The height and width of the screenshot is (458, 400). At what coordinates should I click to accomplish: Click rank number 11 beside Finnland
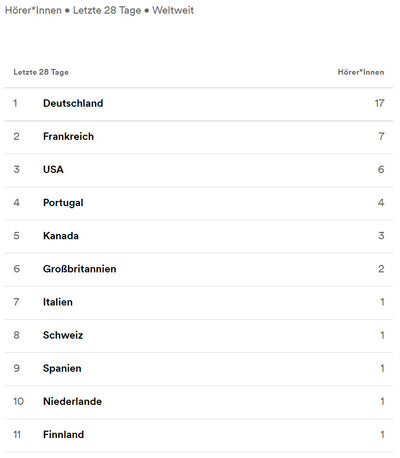(x=17, y=435)
